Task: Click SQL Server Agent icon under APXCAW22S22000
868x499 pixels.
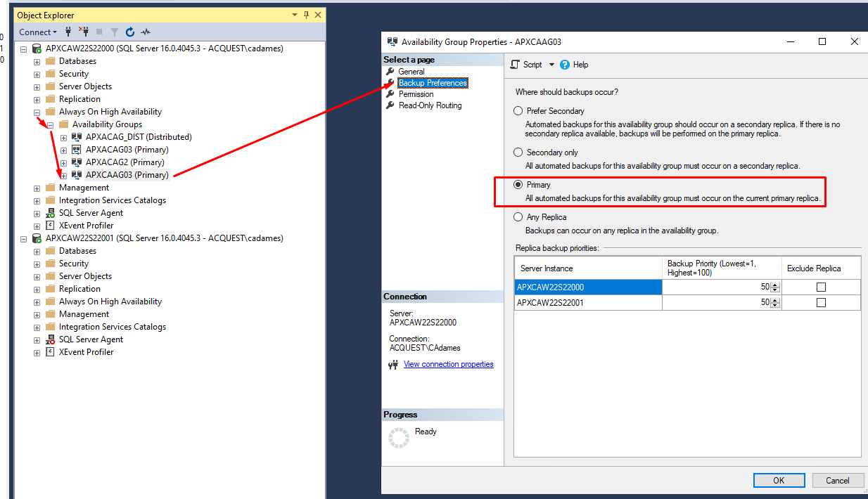Action: pyautogui.click(x=50, y=213)
